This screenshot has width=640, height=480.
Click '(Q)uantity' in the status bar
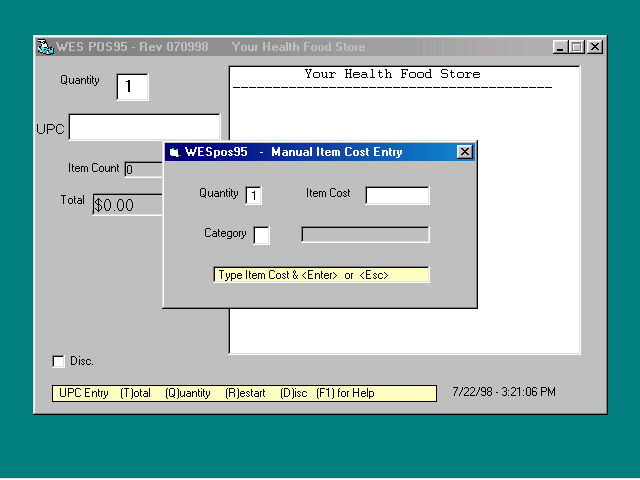[x=187, y=393]
